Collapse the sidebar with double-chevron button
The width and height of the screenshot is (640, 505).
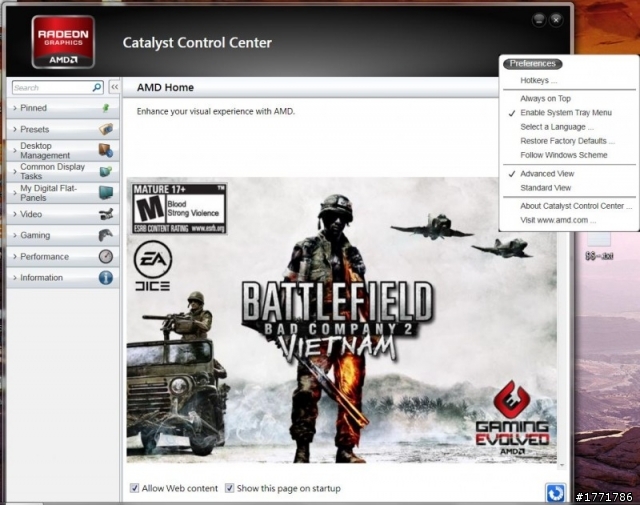pyautogui.click(x=115, y=87)
